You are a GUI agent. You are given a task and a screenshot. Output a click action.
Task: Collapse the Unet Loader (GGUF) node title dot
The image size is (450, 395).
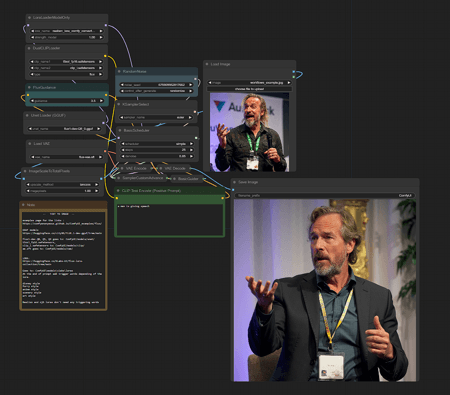(27, 115)
